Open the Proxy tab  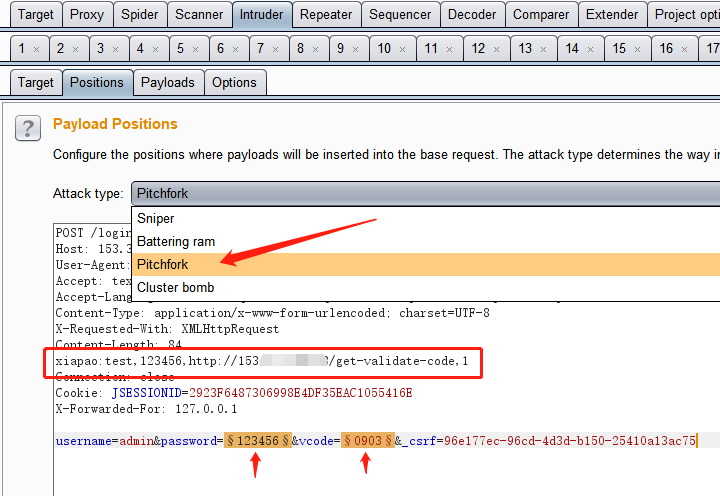coord(87,15)
